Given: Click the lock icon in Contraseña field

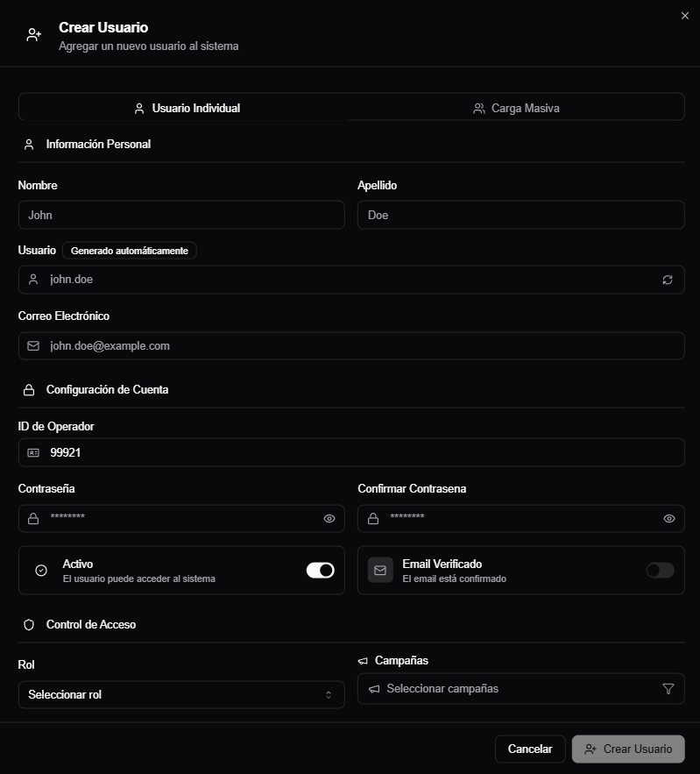Looking at the screenshot, I should click(33, 518).
